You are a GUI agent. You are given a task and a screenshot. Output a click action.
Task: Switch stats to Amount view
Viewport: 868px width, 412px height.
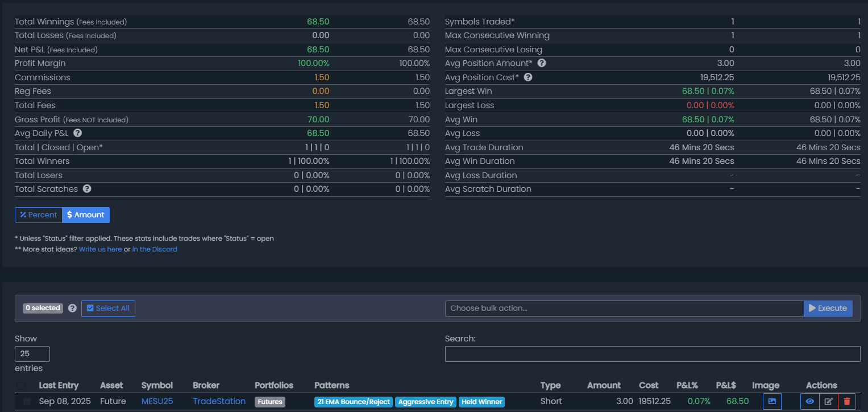(86, 215)
